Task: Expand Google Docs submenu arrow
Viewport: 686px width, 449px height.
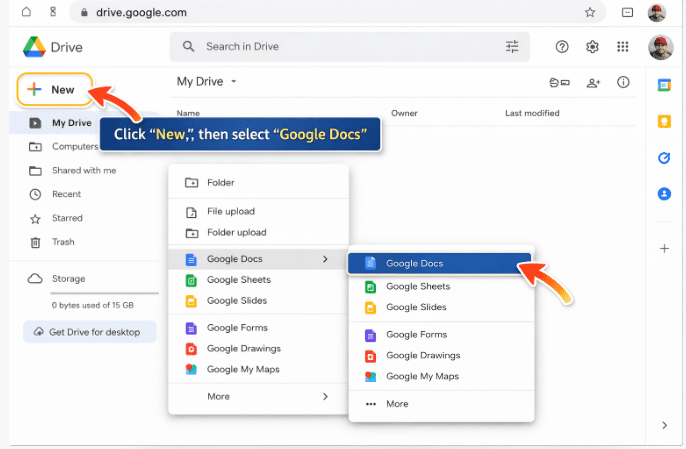Action: coord(325,259)
